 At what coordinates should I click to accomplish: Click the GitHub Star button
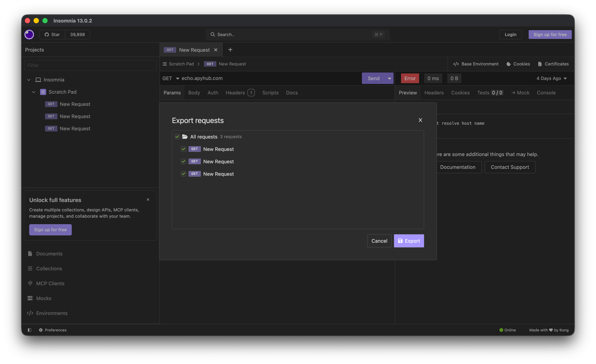tap(52, 35)
